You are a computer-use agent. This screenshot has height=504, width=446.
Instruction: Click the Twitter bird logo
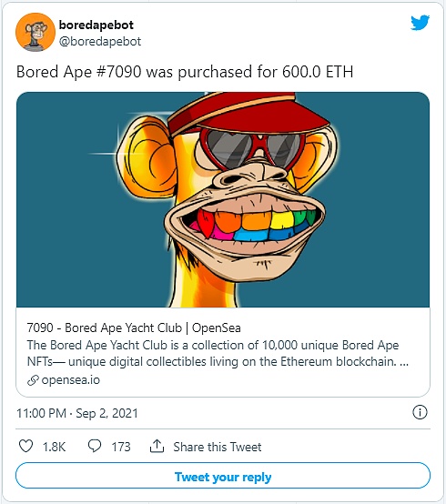pyautogui.click(x=420, y=23)
